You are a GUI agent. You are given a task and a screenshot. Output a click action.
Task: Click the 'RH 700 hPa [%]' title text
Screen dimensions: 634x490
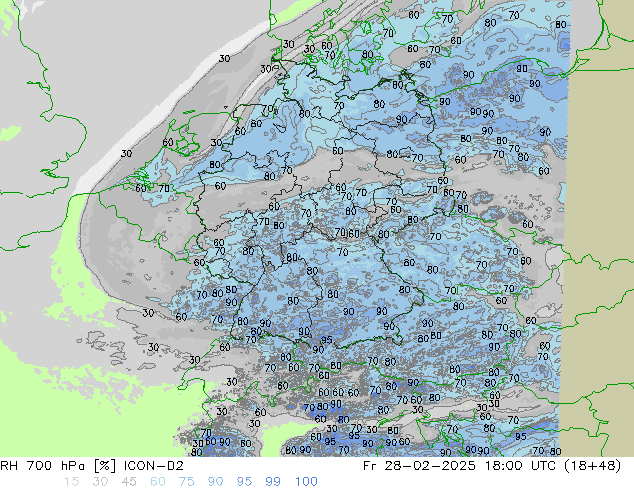point(59,466)
